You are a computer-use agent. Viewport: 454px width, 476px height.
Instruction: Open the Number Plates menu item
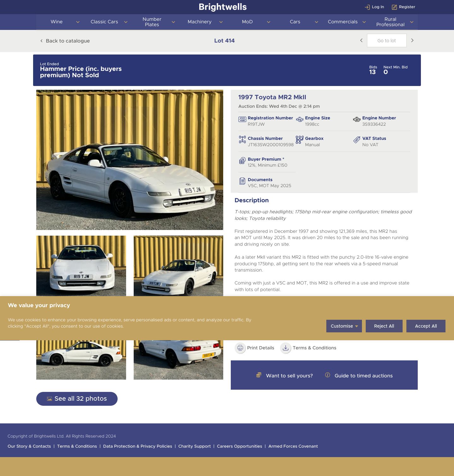(152, 22)
